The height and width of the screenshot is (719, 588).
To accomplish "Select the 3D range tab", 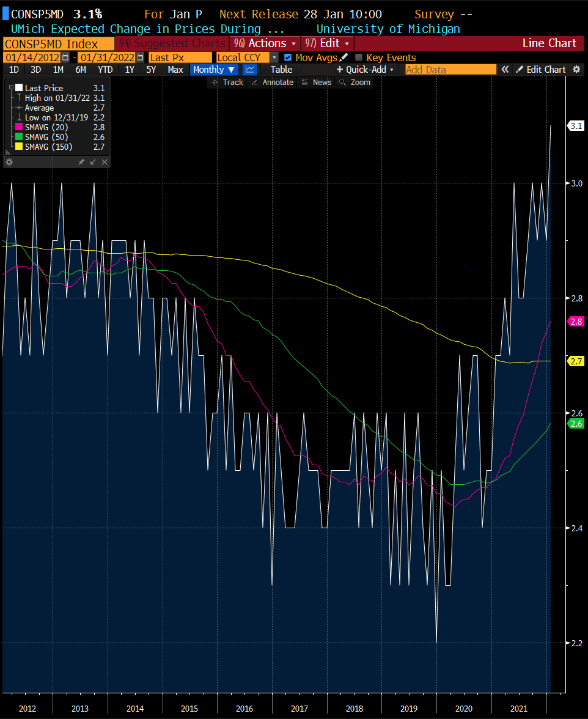I will click(35, 70).
